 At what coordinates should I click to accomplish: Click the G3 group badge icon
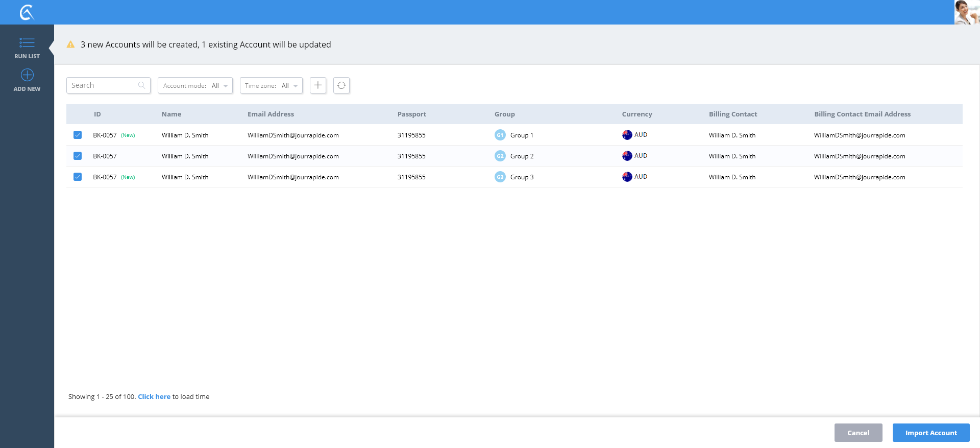pyautogui.click(x=500, y=177)
